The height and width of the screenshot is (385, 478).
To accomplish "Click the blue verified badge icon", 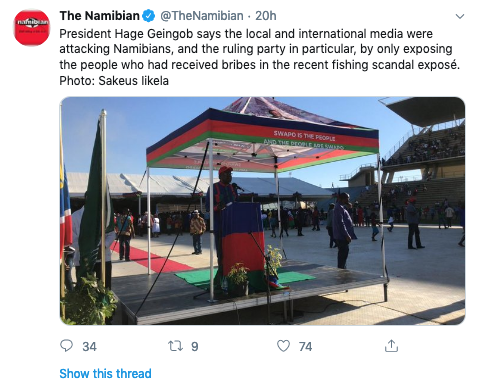I will pyautogui.click(x=149, y=16).
